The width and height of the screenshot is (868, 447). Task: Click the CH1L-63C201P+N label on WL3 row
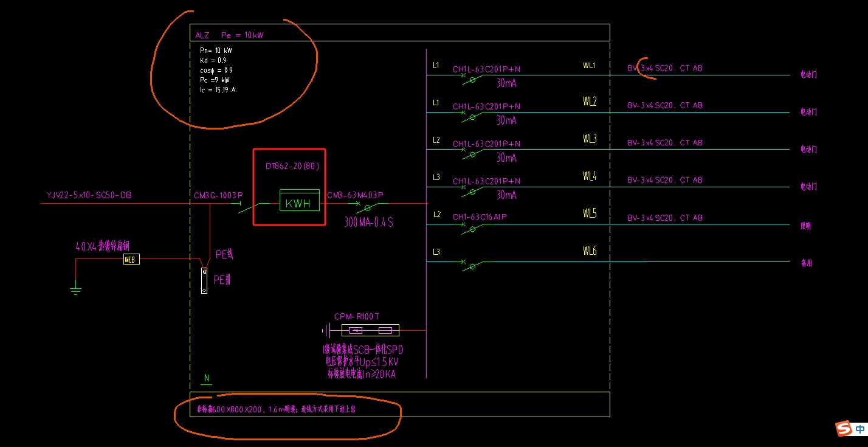pyautogui.click(x=486, y=144)
